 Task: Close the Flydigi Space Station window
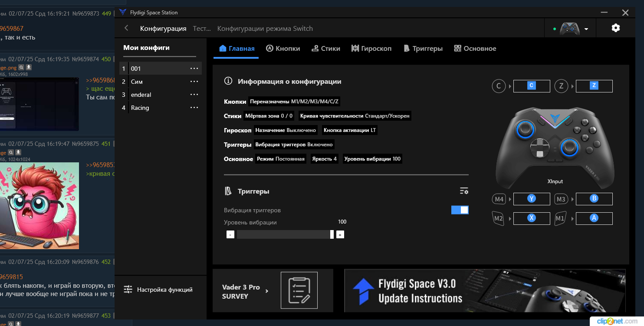(x=625, y=13)
